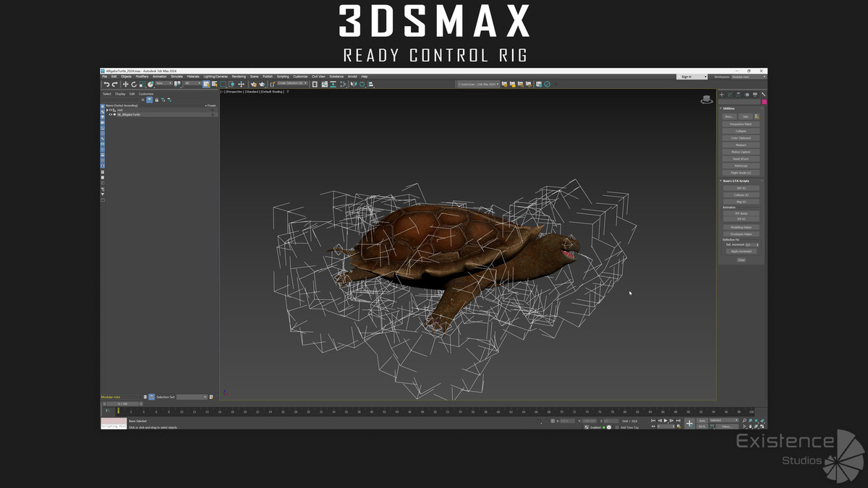The height and width of the screenshot is (488, 868).
Task: Click the pink object color swatch
Action: pyautogui.click(x=765, y=102)
